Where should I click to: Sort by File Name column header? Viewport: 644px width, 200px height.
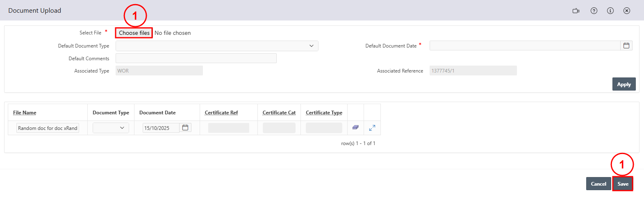(x=25, y=113)
